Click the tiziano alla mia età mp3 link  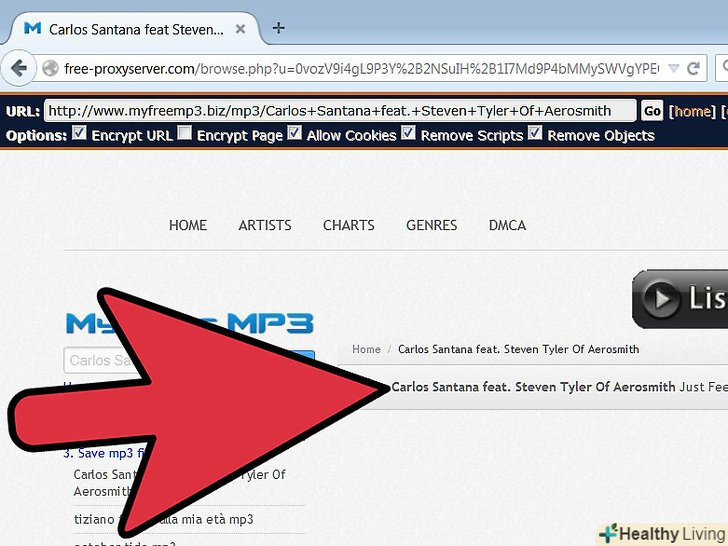point(164,519)
